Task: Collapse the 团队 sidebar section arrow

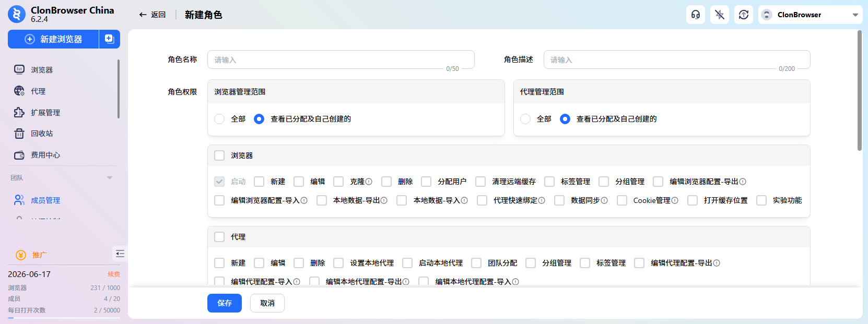Action: [x=110, y=178]
